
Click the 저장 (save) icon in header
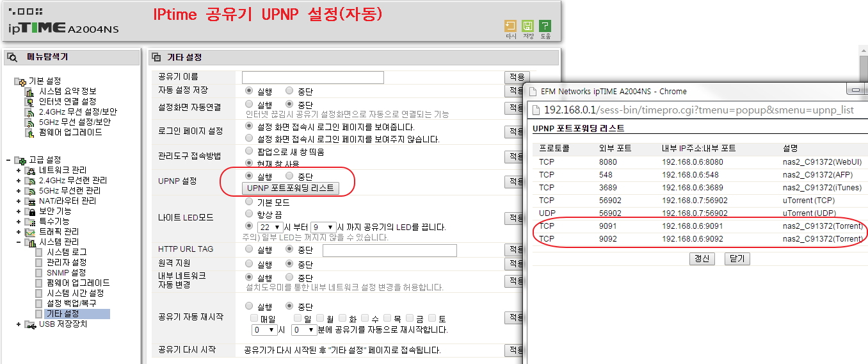click(527, 26)
